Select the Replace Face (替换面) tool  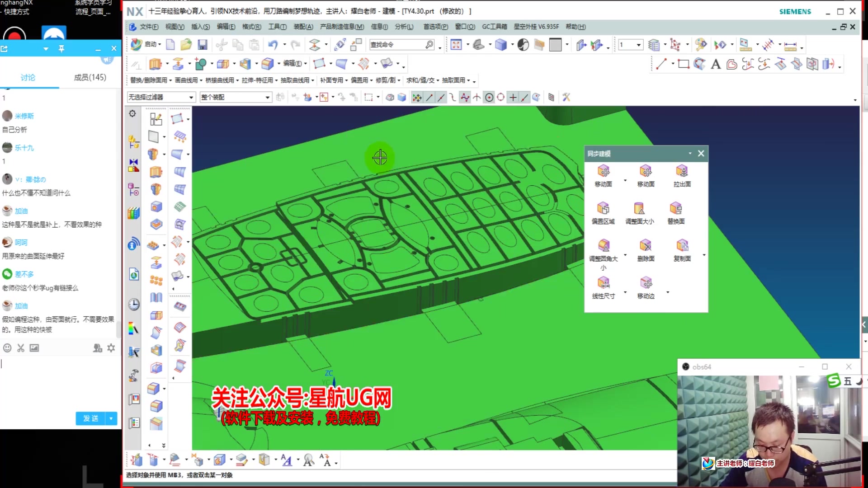pos(676,209)
